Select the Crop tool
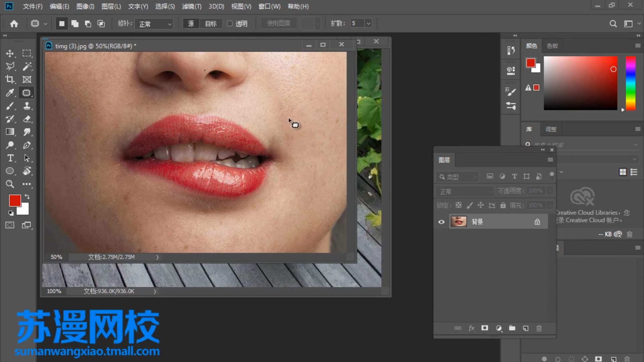This screenshot has height=362, width=644. coord(10,79)
